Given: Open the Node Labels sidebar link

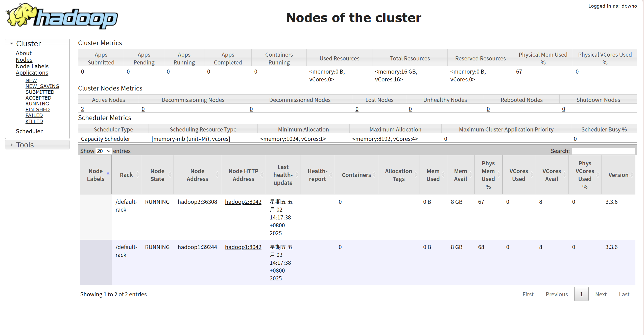Looking at the screenshot, I should click(x=32, y=66).
